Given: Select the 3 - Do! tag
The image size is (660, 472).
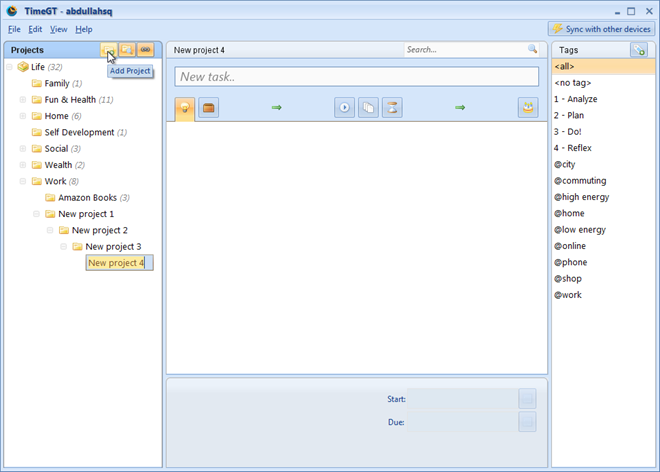Looking at the screenshot, I should (603, 132).
